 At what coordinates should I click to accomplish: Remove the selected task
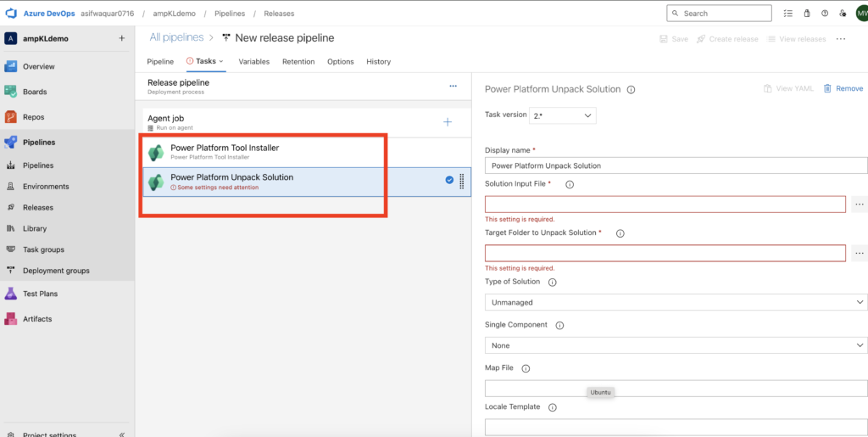pos(843,88)
